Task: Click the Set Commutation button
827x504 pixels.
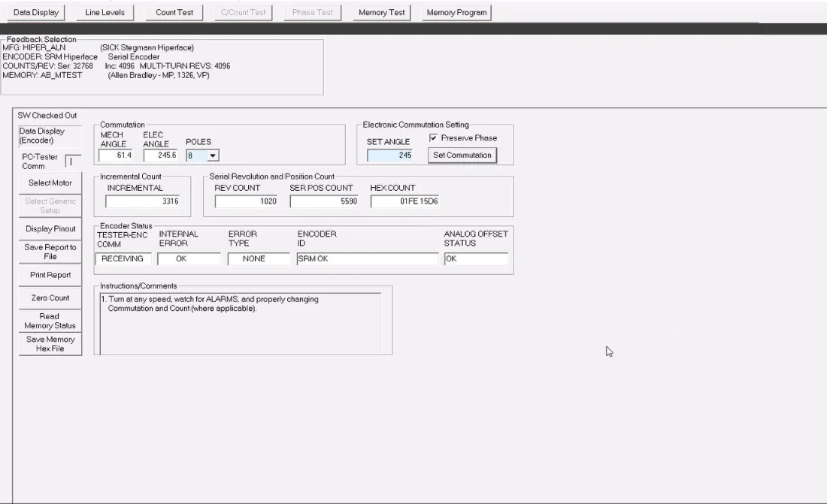Action: pyautogui.click(x=462, y=155)
